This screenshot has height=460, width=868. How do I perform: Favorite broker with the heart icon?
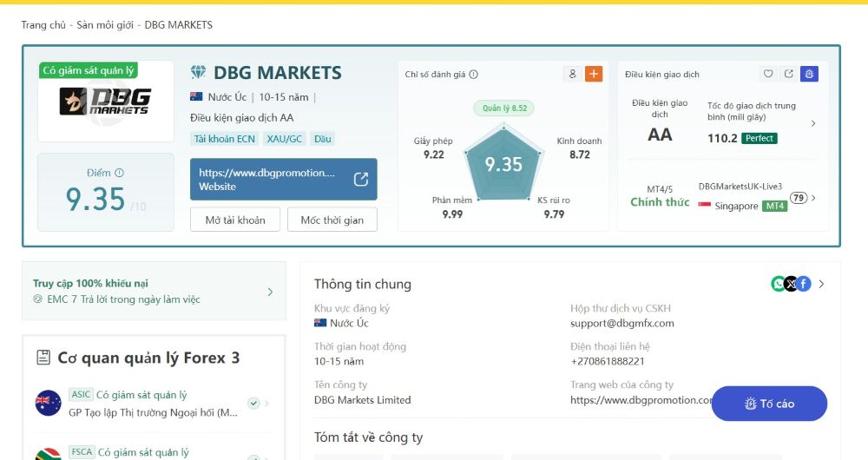point(768,74)
